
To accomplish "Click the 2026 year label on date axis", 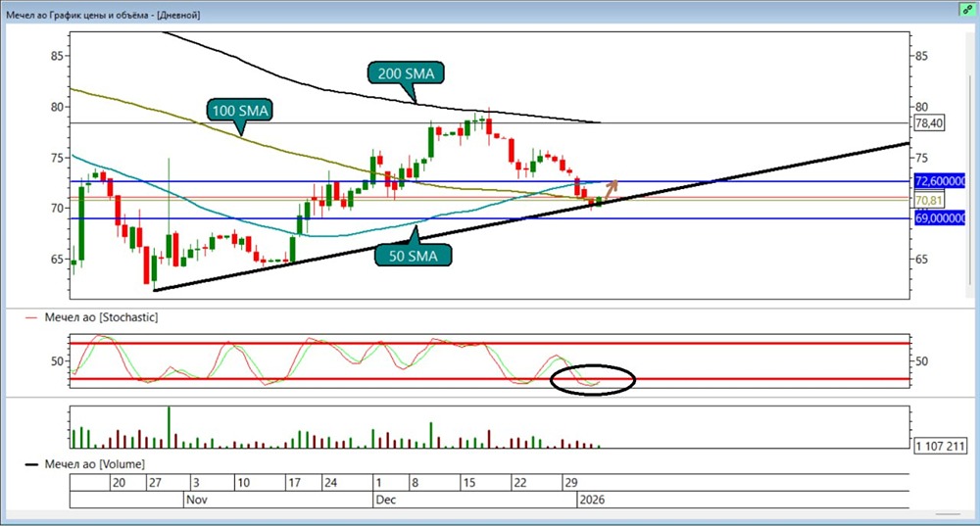I will [x=592, y=500].
